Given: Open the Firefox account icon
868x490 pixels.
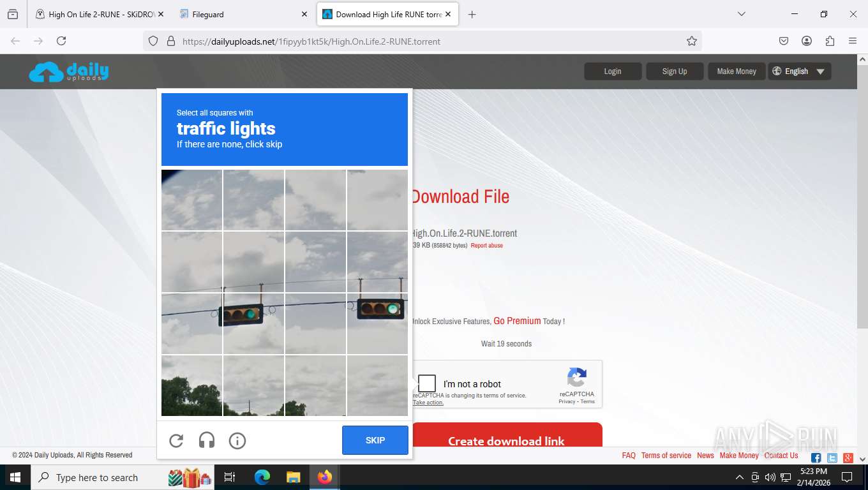Looking at the screenshot, I should [807, 41].
